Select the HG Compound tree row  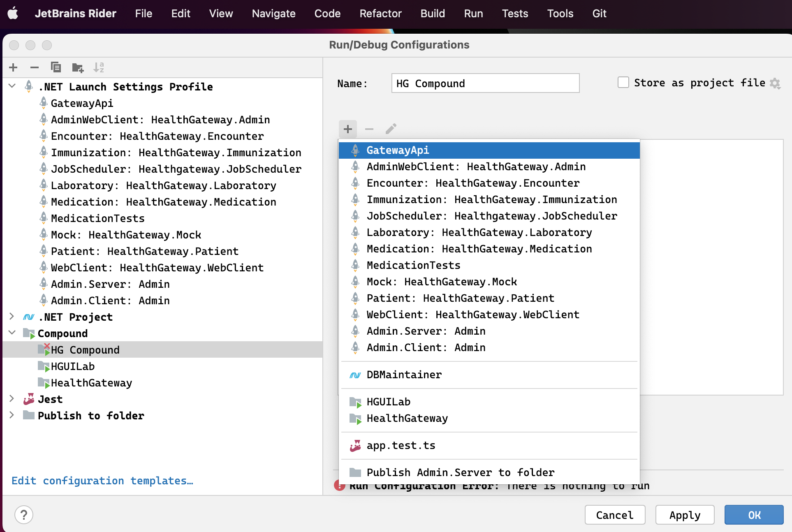(163, 350)
